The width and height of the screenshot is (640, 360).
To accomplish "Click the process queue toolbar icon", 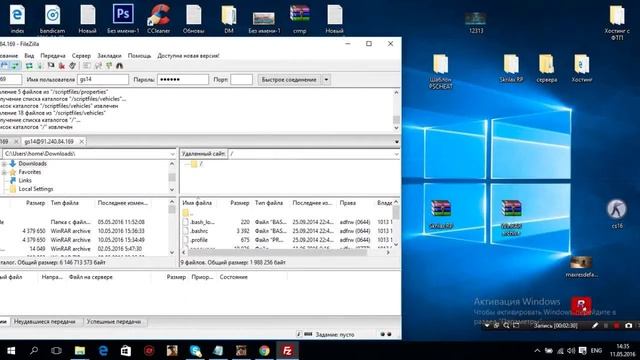I will pyautogui.click(x=40, y=66).
